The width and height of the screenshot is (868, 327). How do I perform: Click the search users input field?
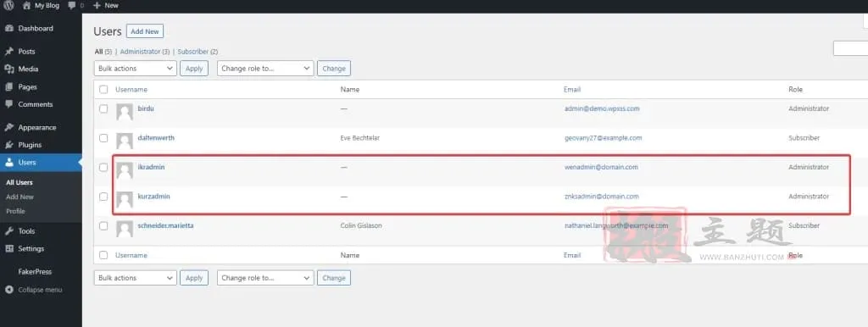pyautogui.click(x=850, y=48)
